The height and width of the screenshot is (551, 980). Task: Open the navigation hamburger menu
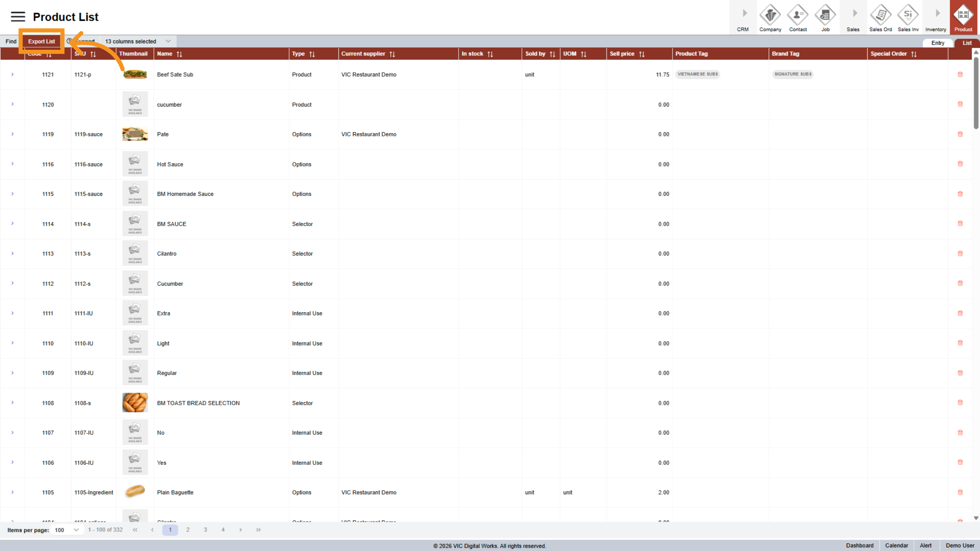tap(17, 17)
